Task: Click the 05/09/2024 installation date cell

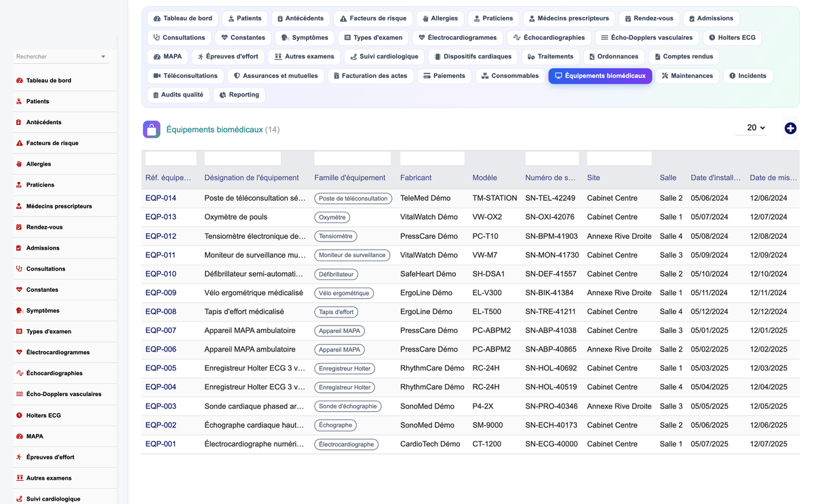Action: 710,255
